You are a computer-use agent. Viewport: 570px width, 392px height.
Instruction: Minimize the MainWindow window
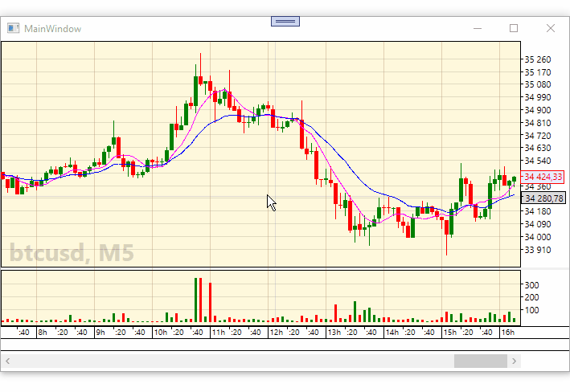478,28
